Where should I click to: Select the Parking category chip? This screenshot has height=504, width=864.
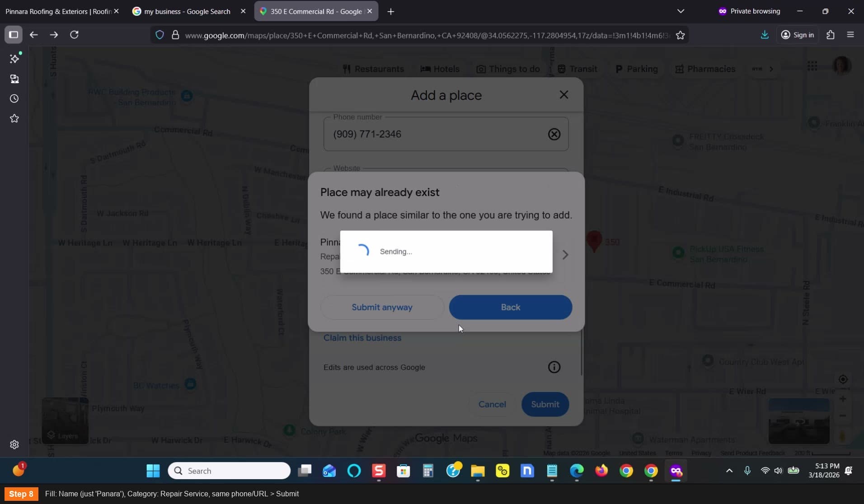click(x=637, y=69)
